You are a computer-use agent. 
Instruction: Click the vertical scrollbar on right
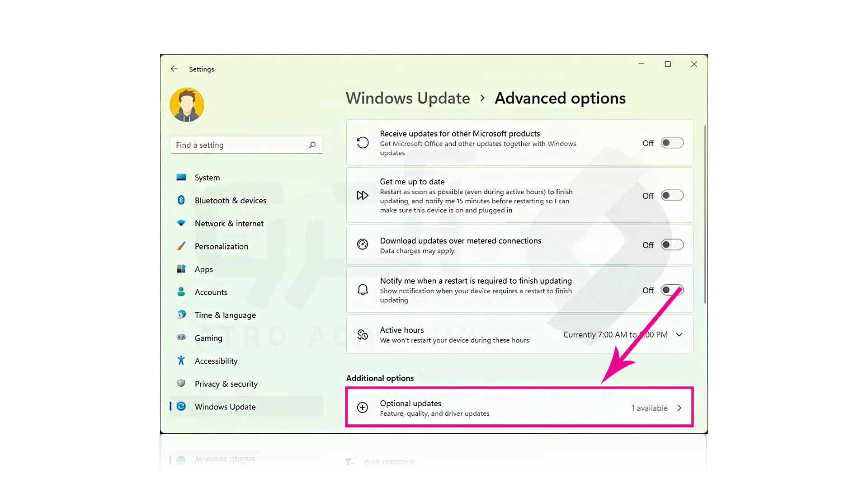point(705,212)
